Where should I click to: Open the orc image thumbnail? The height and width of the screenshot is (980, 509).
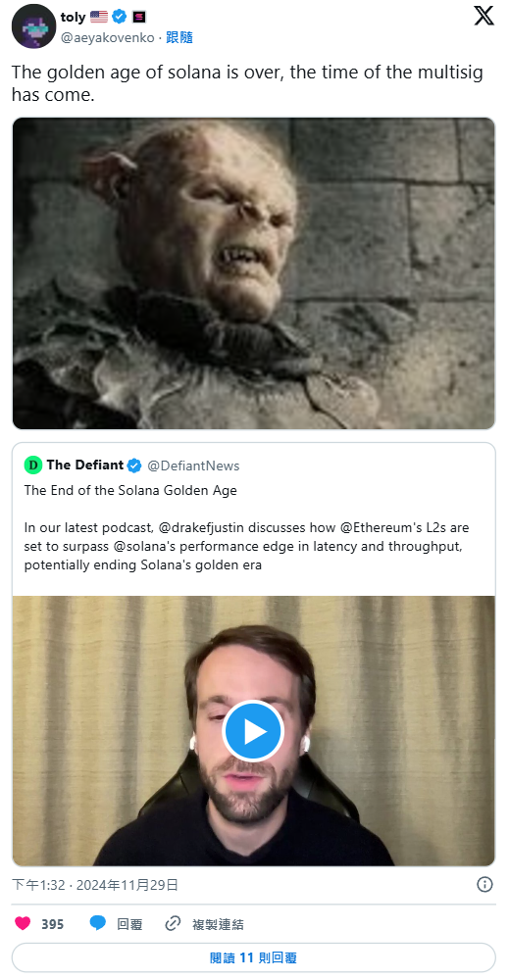tap(253, 273)
